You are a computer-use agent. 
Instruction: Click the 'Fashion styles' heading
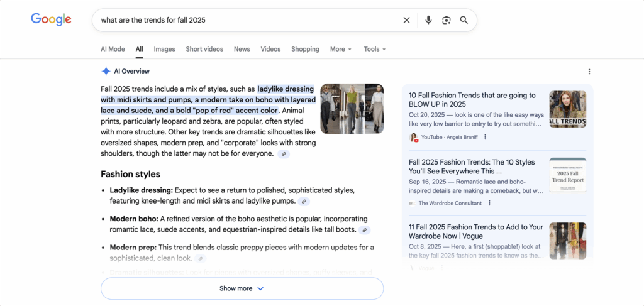130,174
